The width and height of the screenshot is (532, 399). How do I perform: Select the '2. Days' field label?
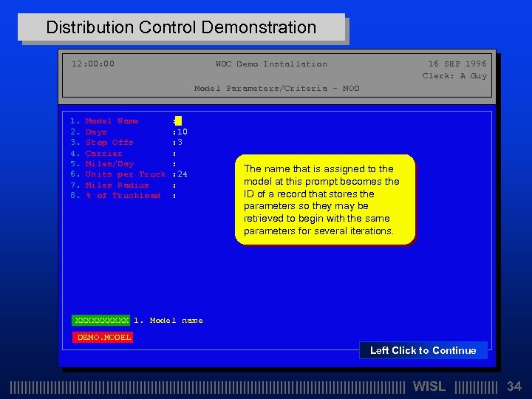click(89, 132)
